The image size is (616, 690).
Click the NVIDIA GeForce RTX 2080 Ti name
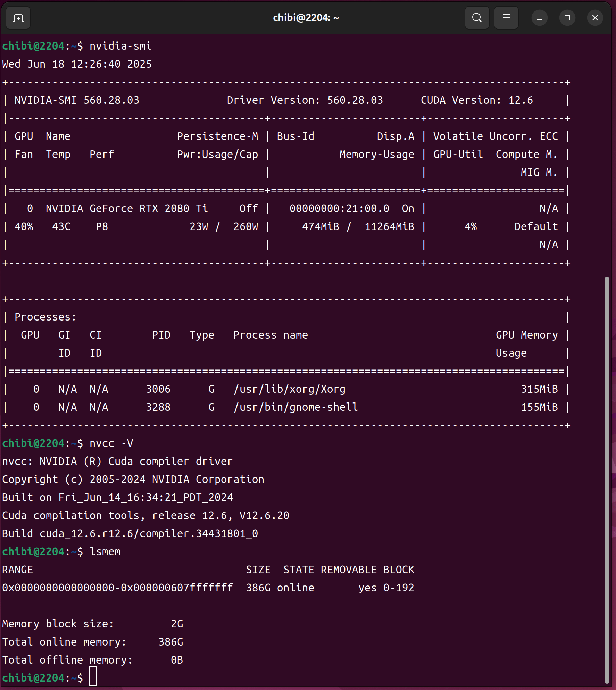pos(126,209)
